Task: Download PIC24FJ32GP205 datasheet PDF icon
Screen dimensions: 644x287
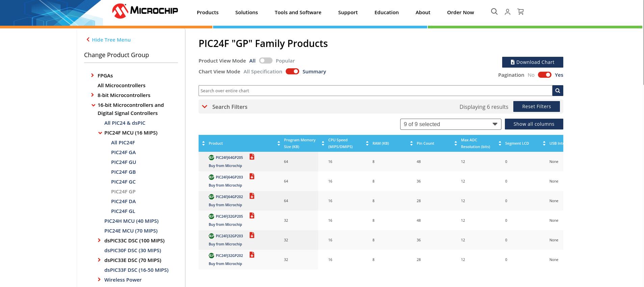Action: coord(252,216)
